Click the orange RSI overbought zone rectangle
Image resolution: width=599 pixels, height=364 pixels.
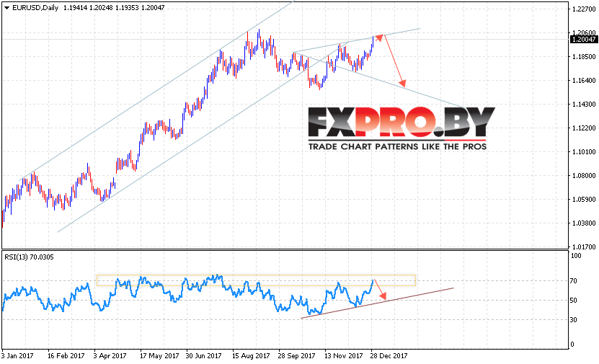pyautogui.click(x=256, y=280)
